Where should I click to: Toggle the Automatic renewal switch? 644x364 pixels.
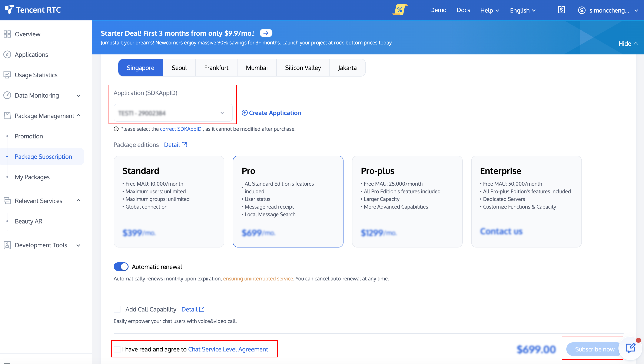[121, 267]
